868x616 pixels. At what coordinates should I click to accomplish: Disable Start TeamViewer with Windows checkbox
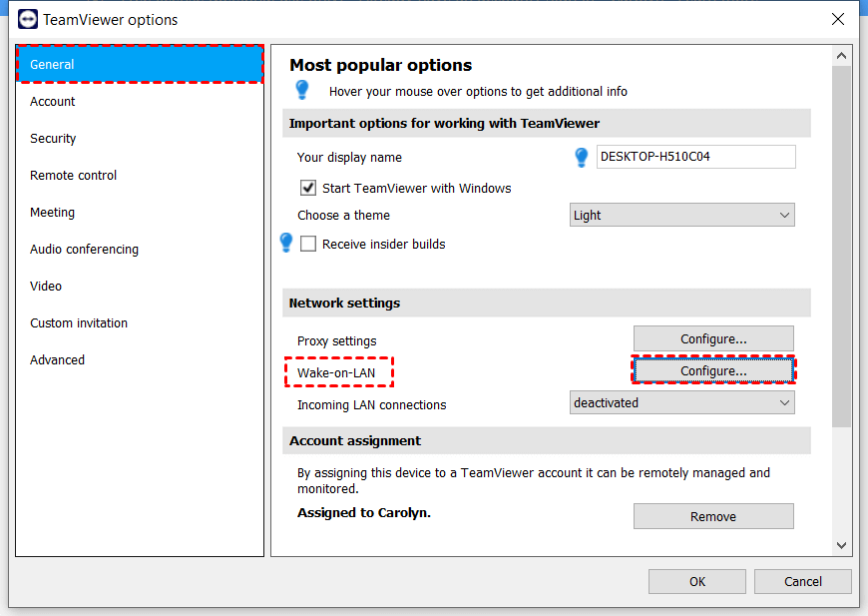tap(308, 188)
